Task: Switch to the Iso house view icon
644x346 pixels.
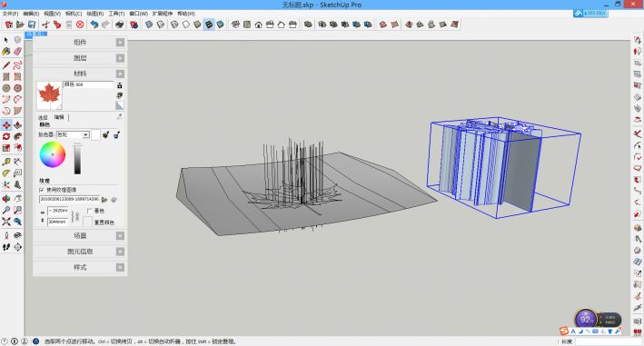Action: point(235,25)
